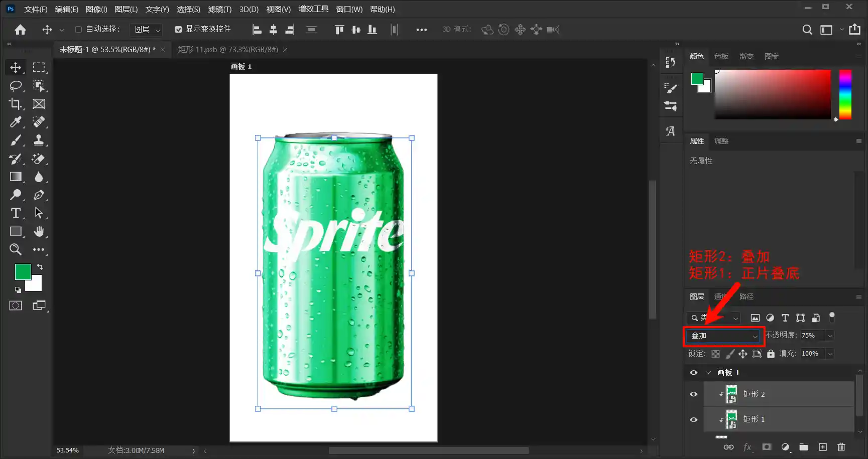Image resolution: width=868 pixels, height=459 pixels.
Task: Choose the Gradient tool
Action: 16,177
